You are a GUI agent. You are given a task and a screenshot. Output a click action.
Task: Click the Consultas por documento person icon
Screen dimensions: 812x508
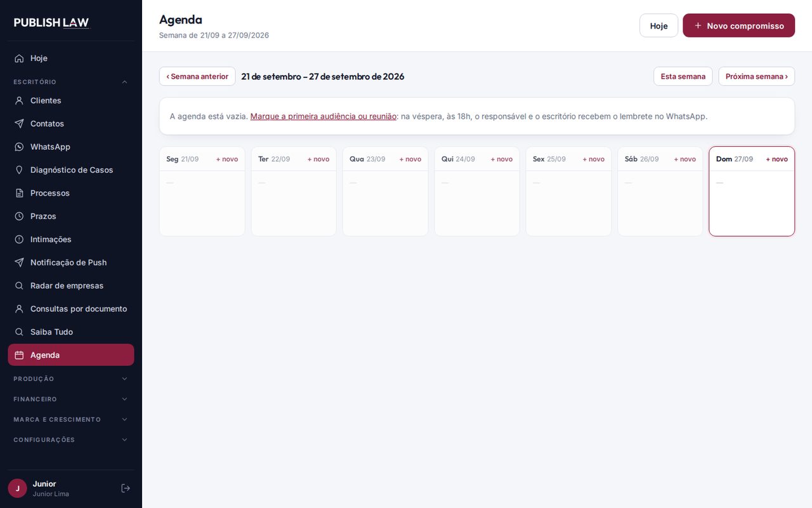click(x=19, y=309)
